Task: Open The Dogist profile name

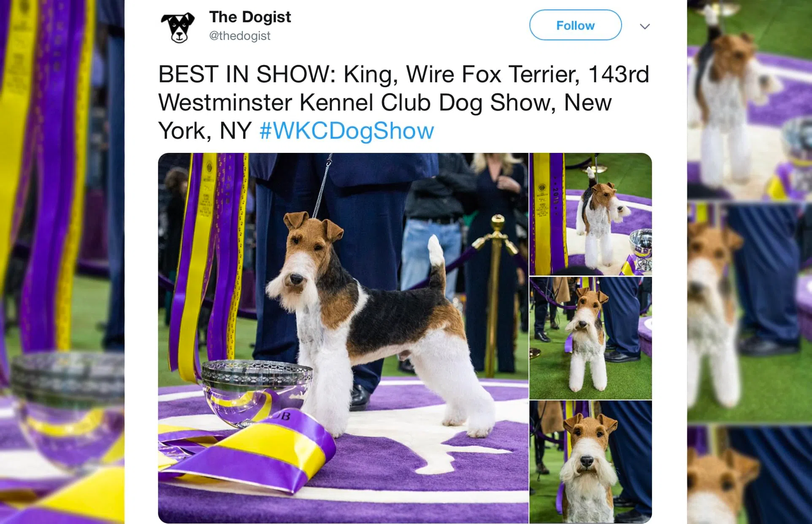Action: pos(250,17)
